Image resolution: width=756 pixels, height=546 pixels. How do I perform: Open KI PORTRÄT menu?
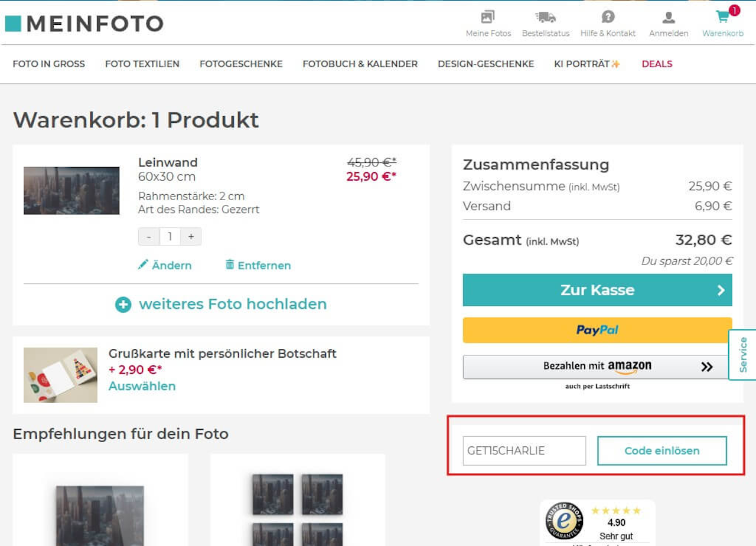587,64
